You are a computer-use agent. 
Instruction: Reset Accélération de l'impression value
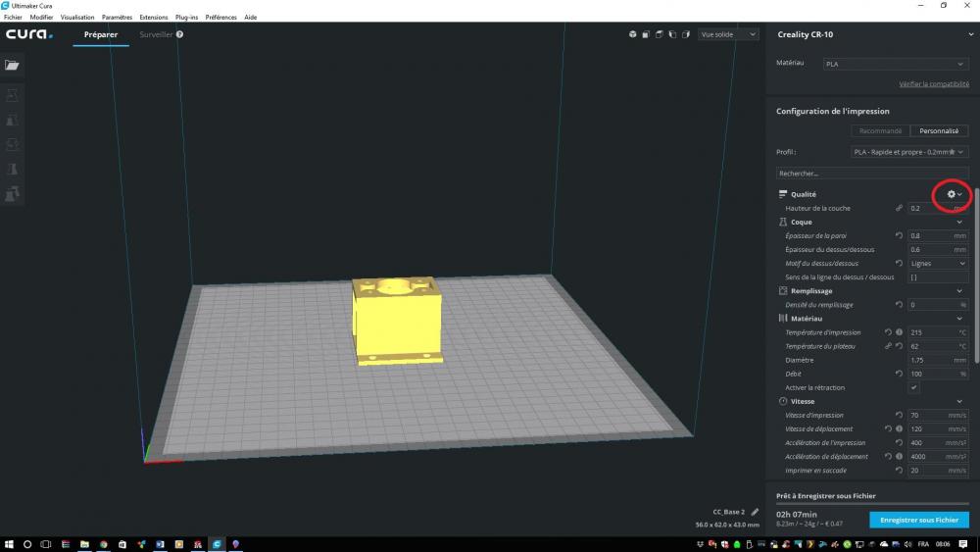(x=899, y=442)
